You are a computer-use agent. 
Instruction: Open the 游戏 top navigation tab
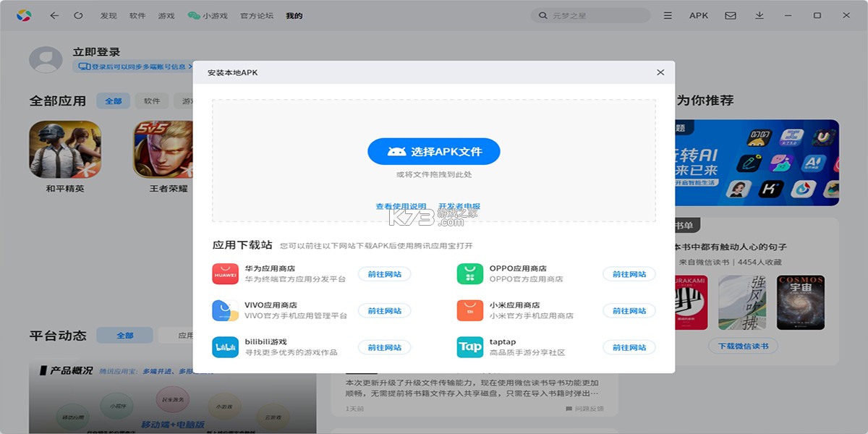point(166,15)
